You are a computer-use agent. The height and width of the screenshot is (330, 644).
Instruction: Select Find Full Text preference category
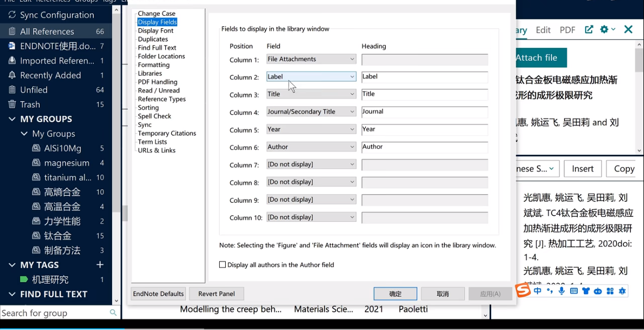[x=157, y=48]
